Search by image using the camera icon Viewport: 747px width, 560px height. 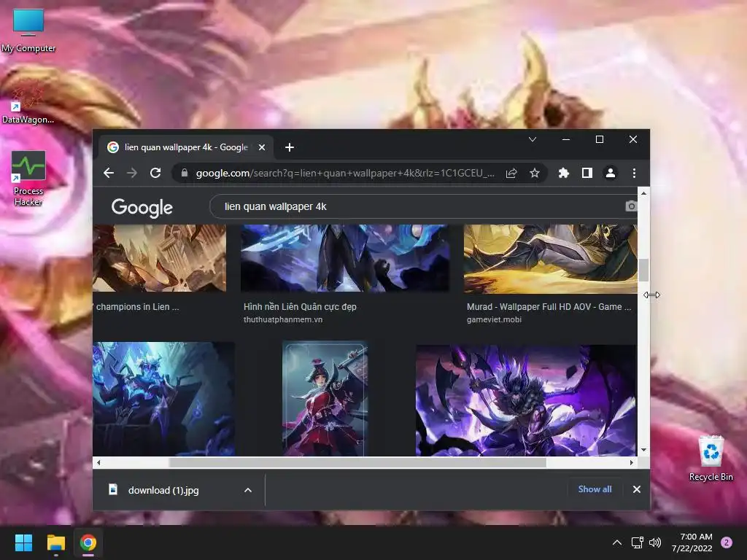coord(631,206)
